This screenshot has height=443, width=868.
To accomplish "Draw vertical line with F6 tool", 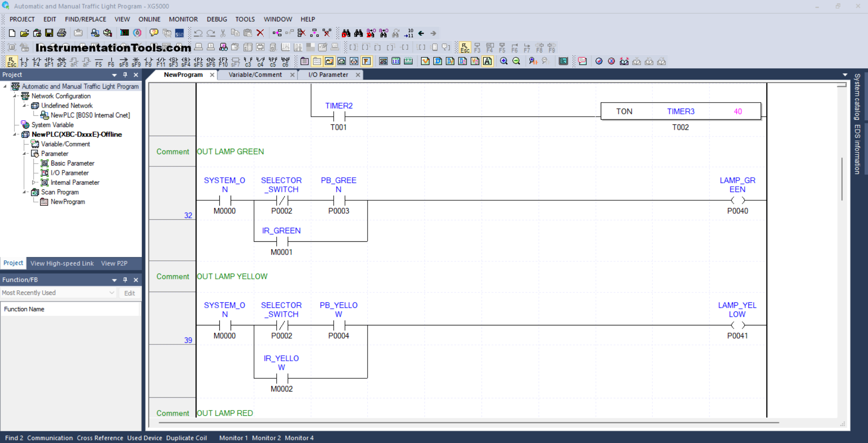I will click(x=111, y=61).
